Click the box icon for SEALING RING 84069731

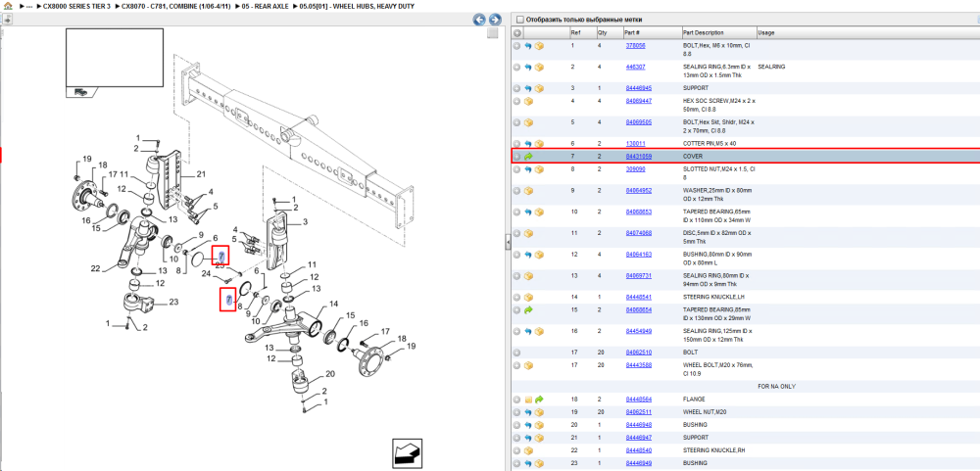click(x=528, y=276)
